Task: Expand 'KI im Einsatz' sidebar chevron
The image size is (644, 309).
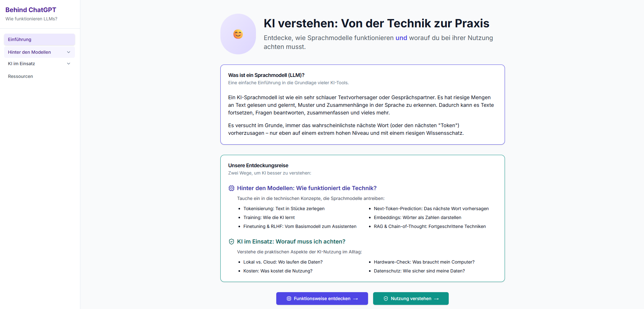Action: (69, 64)
